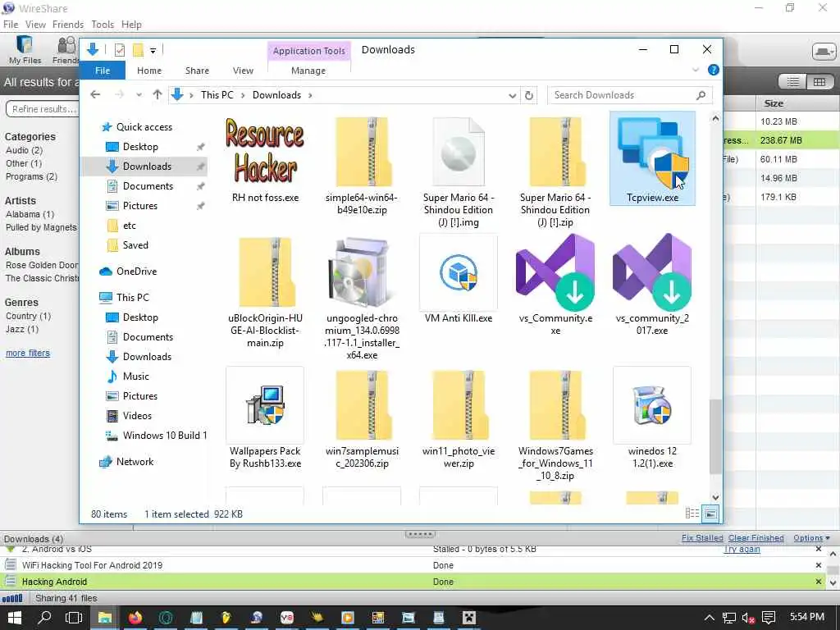Select ungoogled-chromium installer exe
The image size is (840, 630).
point(362,298)
